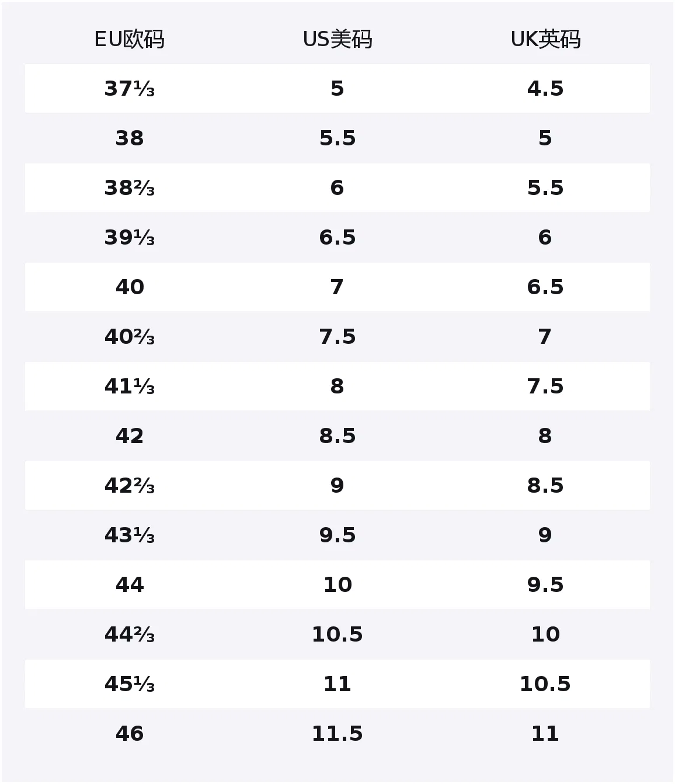Select EU size 37⅓ cell
This screenshot has height=784, width=675.
pos(129,89)
